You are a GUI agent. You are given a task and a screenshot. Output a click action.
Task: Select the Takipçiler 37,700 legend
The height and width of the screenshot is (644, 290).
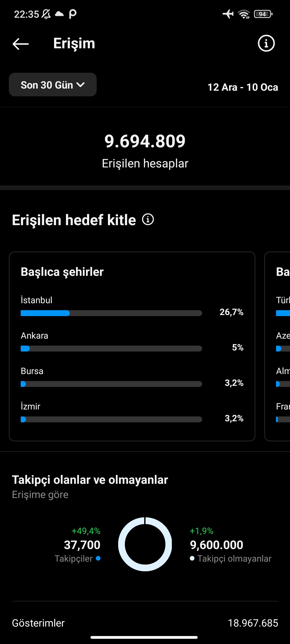pyautogui.click(x=78, y=545)
